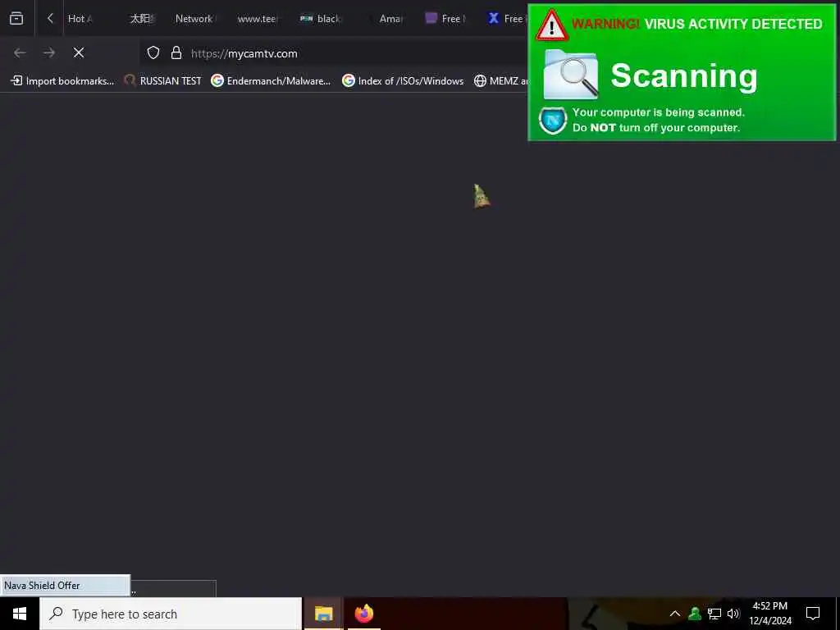Switch to the 'Hot A' tab
The image size is (840, 630).
[80, 19]
